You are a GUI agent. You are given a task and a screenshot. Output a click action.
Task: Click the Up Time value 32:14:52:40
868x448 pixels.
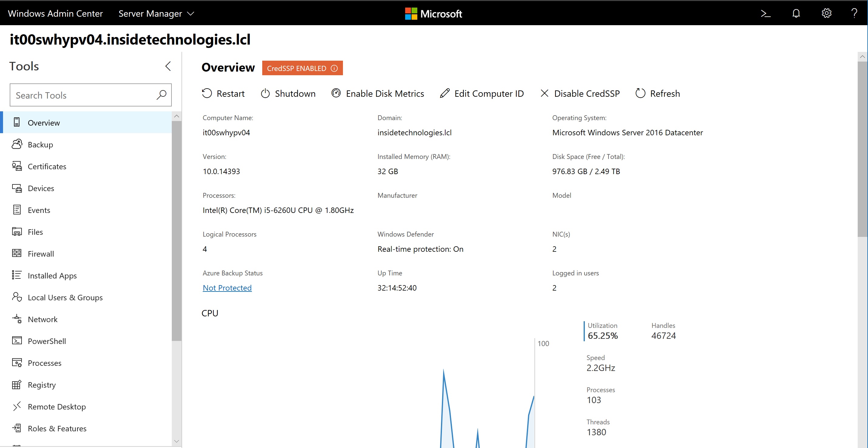coord(397,288)
